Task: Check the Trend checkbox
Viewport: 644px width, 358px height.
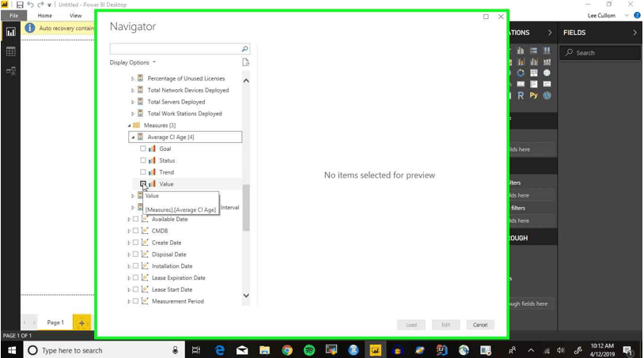Action: (143, 171)
